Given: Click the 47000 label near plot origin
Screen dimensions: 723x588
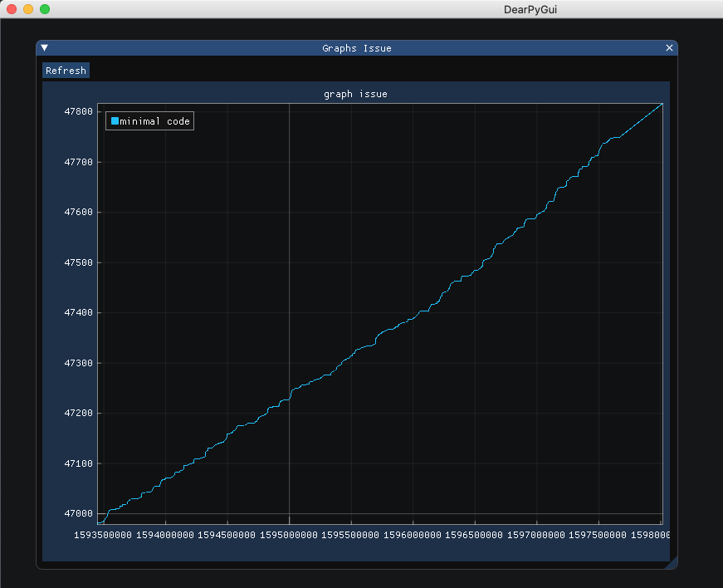Looking at the screenshot, I should [x=77, y=513].
